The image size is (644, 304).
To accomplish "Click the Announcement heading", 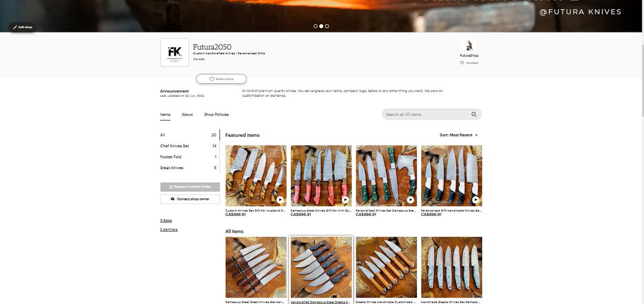I will 174,91.
